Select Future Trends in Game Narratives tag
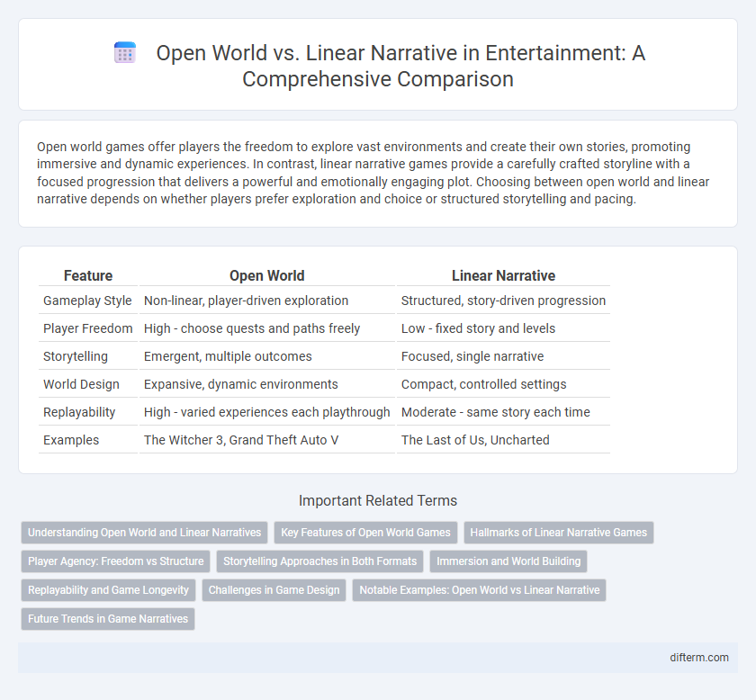756x700 pixels. tap(107, 618)
